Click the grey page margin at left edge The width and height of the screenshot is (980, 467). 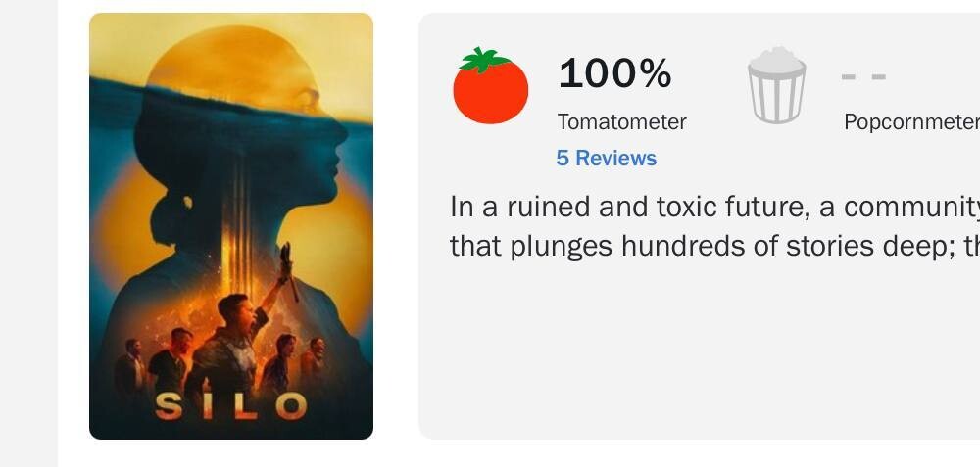[x=28, y=233]
